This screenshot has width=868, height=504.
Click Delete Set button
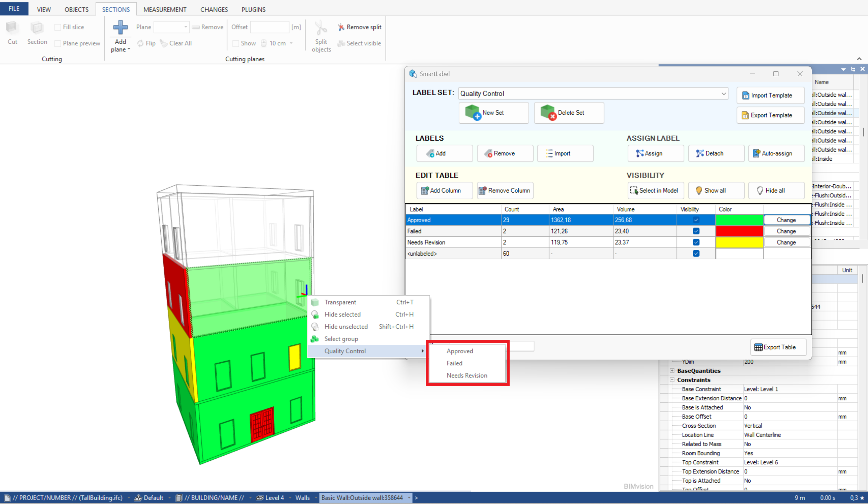pos(569,113)
